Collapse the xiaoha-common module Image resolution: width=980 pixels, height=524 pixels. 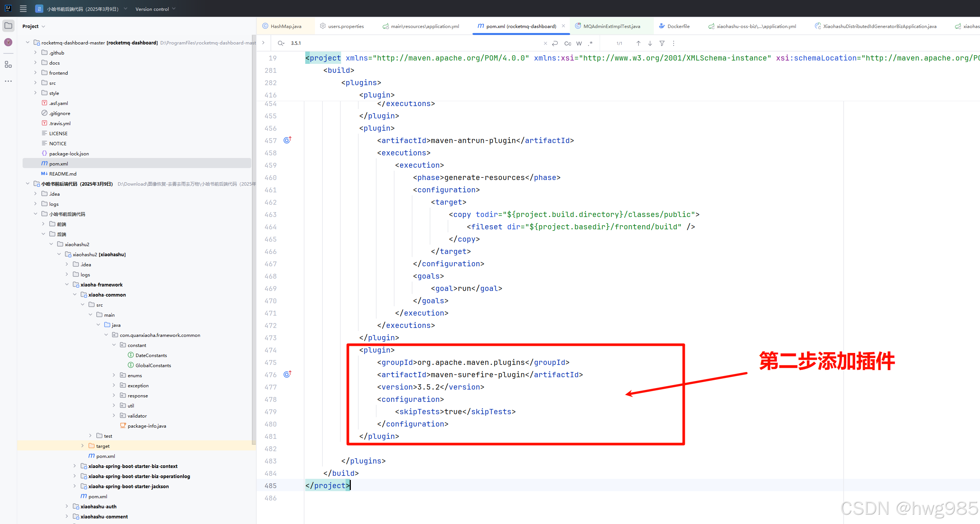coord(75,294)
